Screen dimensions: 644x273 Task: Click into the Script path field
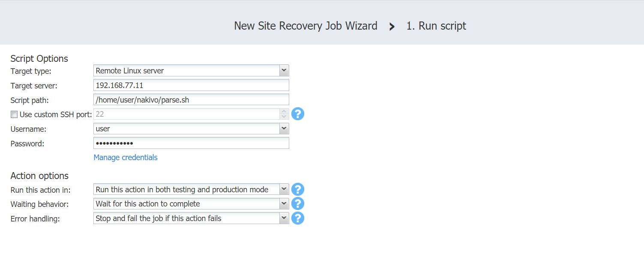click(x=191, y=100)
